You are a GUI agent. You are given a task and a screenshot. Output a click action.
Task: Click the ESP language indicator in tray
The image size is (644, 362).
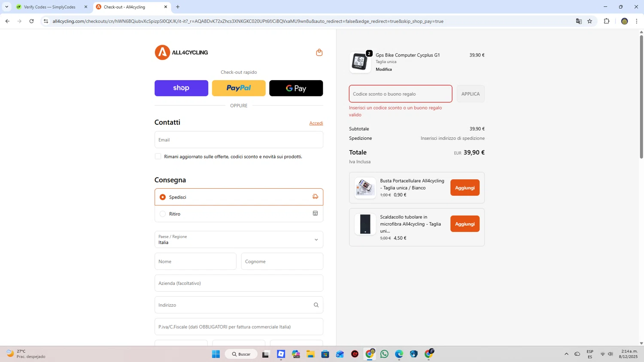(x=590, y=354)
